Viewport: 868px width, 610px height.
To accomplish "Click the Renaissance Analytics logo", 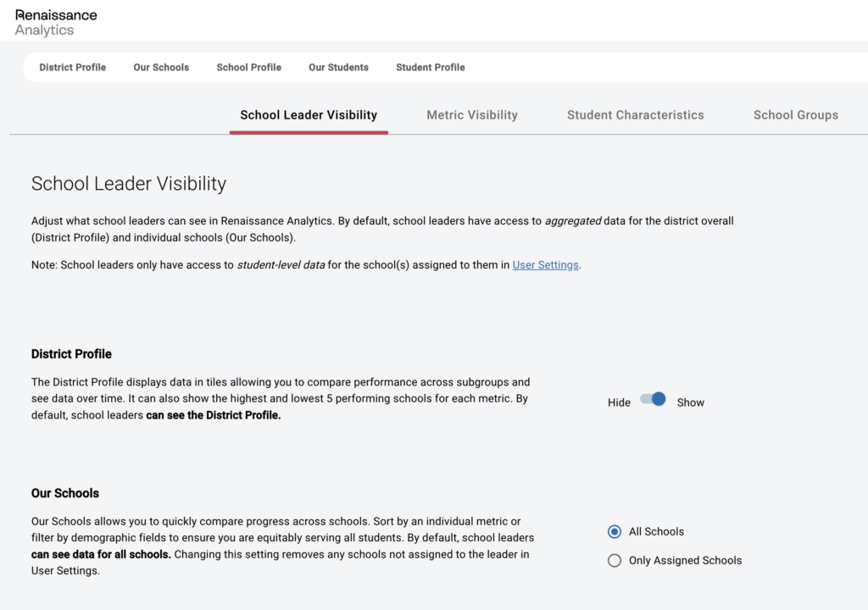I will (x=56, y=23).
